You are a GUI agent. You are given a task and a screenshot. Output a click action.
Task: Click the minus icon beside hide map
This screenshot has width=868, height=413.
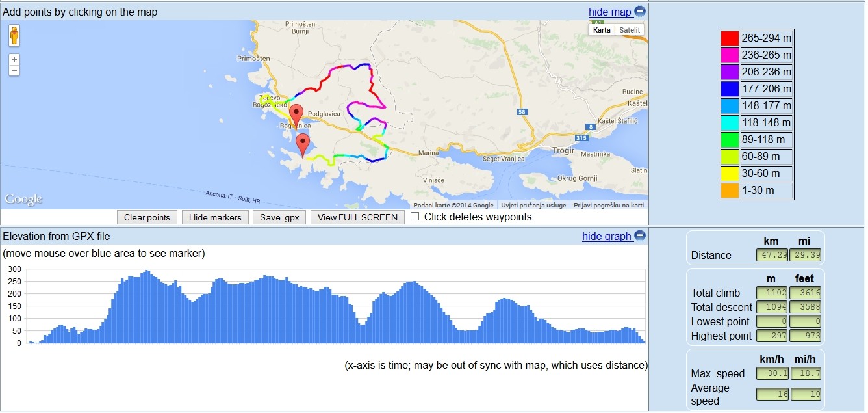tap(640, 12)
